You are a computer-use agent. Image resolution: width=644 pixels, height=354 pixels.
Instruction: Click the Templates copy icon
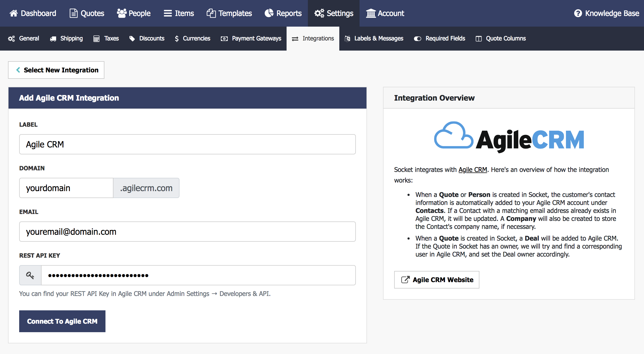click(x=211, y=13)
